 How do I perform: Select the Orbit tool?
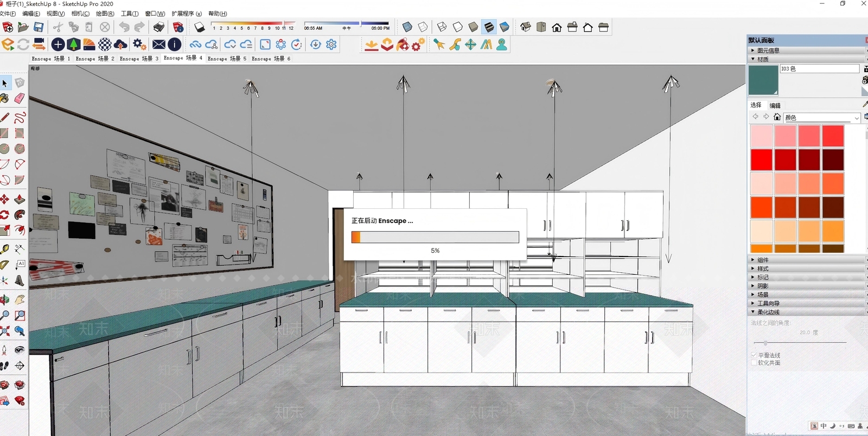click(5, 299)
